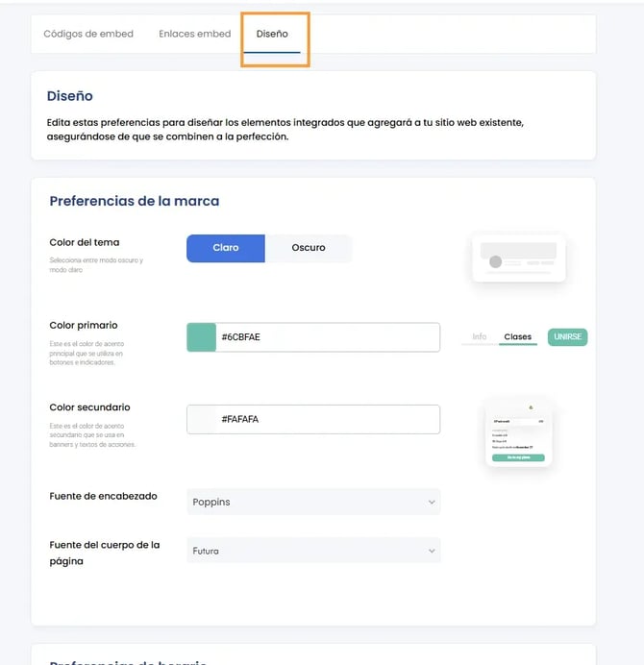Click the chevron arrow on Poppins dropdown

[432, 503]
